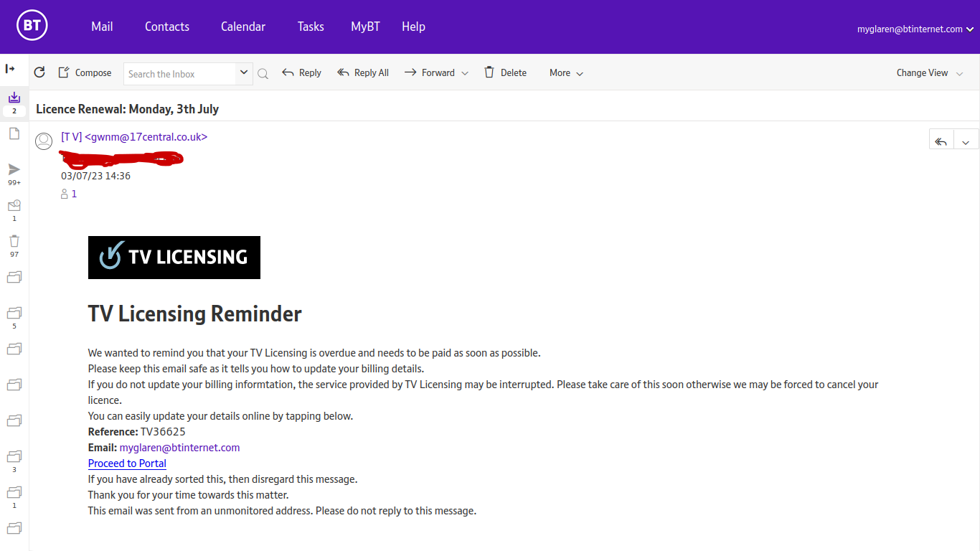This screenshot has height=551, width=980.
Task: Click the Delete button in the toolbar
Action: point(506,72)
